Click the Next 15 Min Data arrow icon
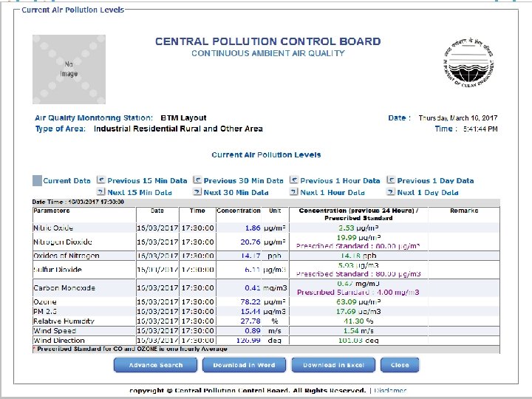Screen dimensions: 532x399 pos(100,191)
